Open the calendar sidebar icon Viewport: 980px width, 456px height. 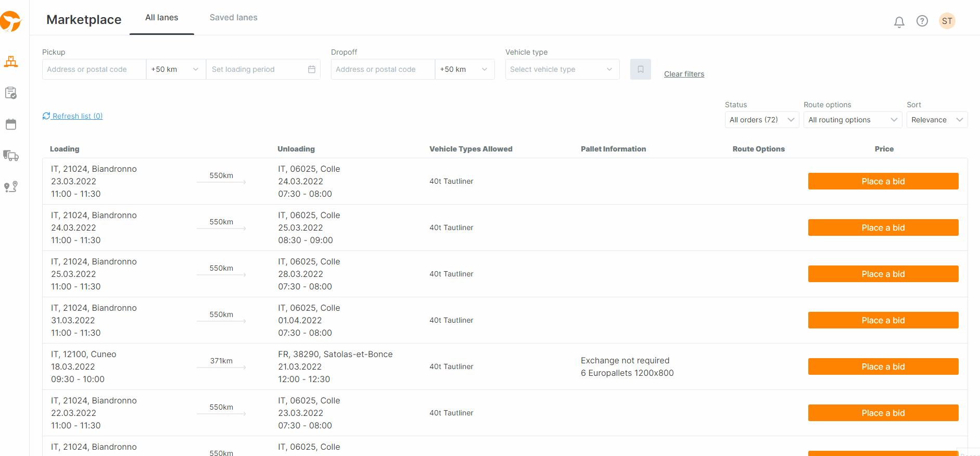(11, 124)
